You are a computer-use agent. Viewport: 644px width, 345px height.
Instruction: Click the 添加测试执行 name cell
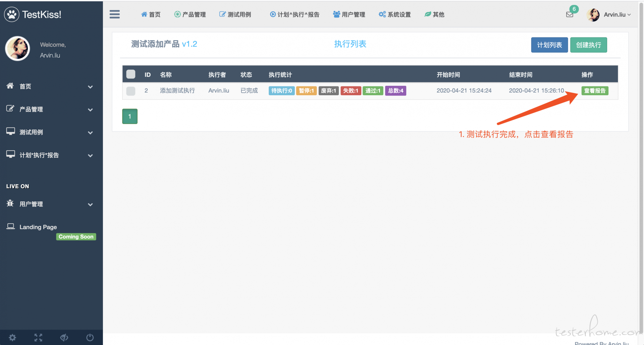[177, 91]
